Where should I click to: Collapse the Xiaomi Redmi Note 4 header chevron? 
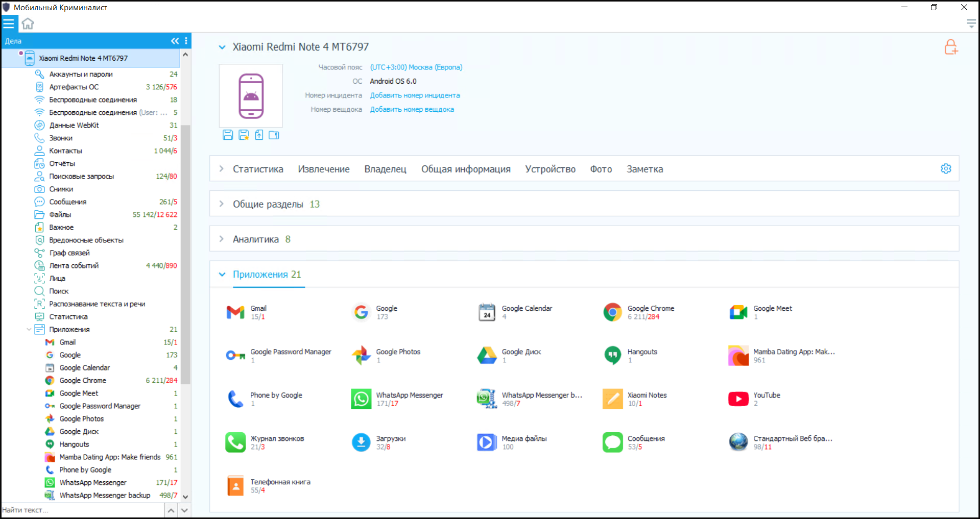coord(222,47)
